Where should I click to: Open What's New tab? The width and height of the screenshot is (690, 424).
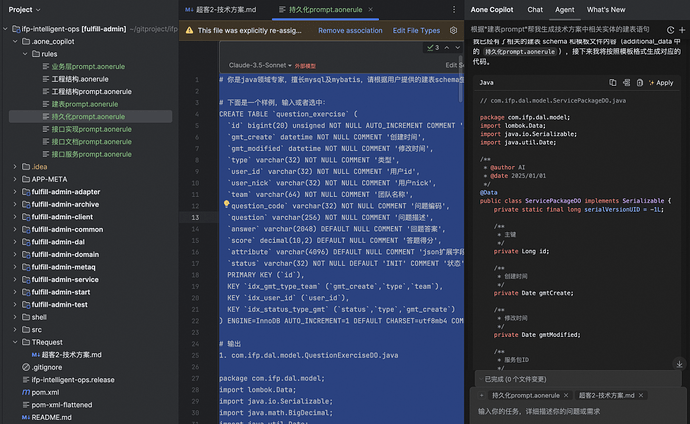coord(606,10)
